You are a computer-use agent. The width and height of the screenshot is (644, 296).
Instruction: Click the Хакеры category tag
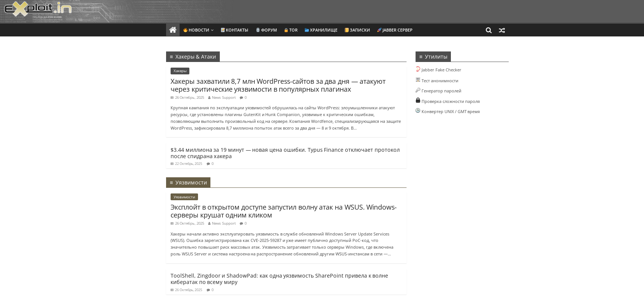[x=180, y=71]
